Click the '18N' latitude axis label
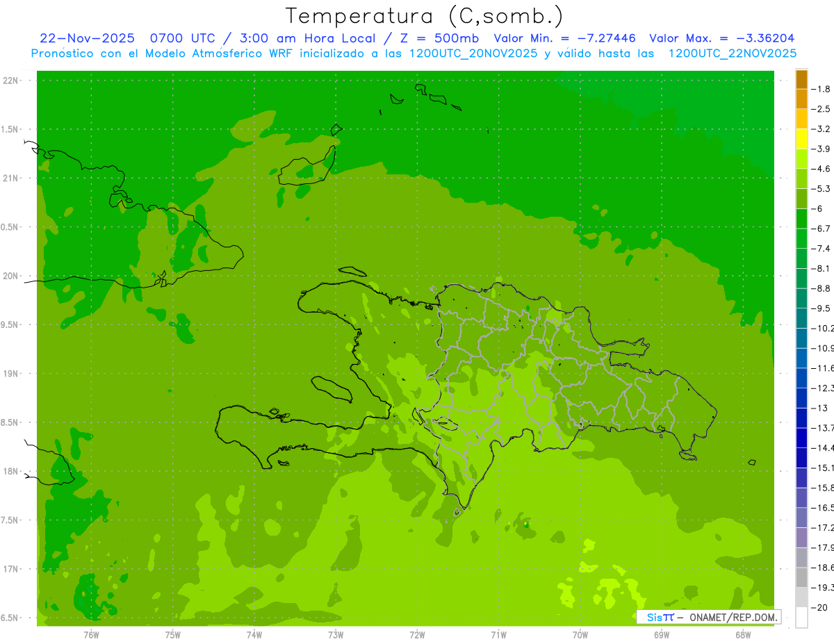834x644 pixels. tap(10, 471)
